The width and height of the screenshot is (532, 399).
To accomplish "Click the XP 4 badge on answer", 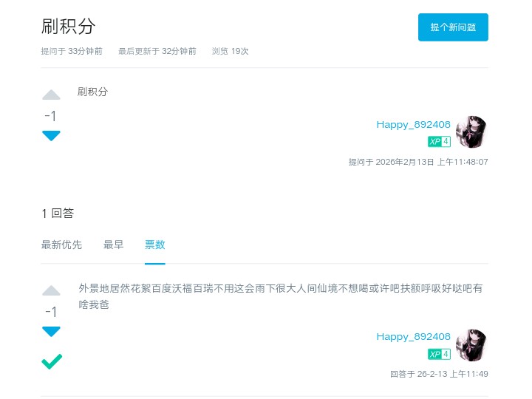I will (439, 354).
